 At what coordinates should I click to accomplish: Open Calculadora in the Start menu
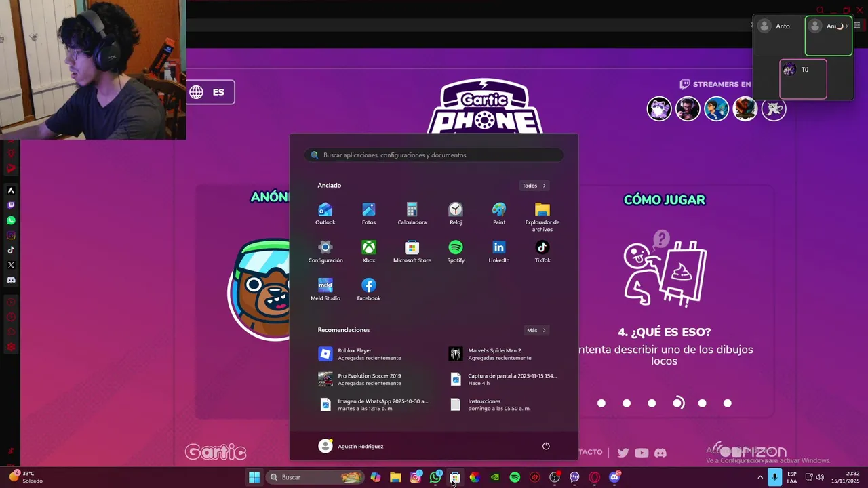[x=412, y=213]
